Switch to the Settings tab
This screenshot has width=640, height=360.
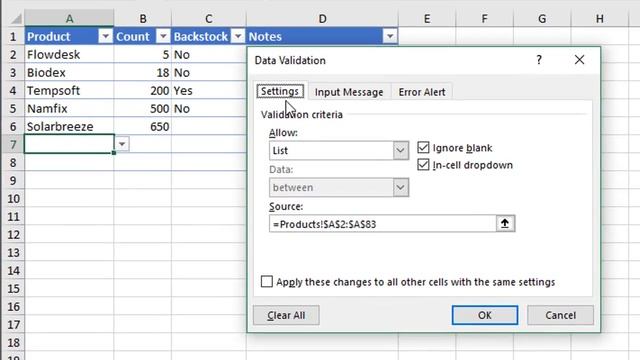(x=280, y=91)
